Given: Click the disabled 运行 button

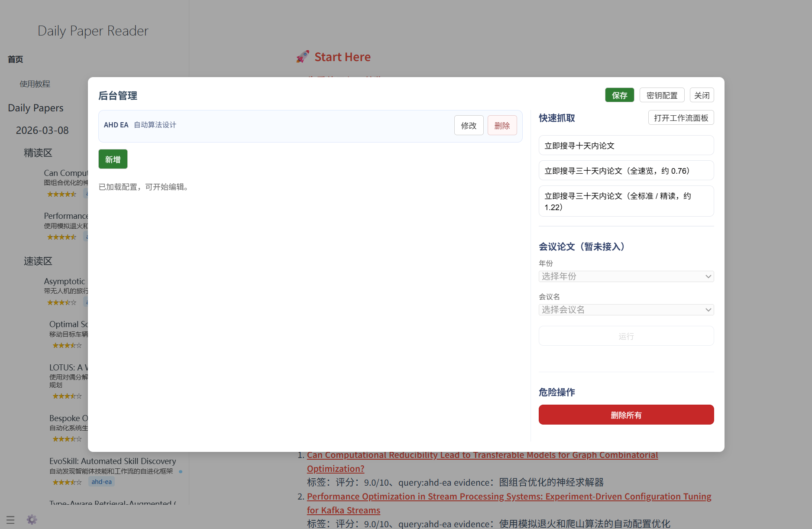Looking at the screenshot, I should coord(626,336).
